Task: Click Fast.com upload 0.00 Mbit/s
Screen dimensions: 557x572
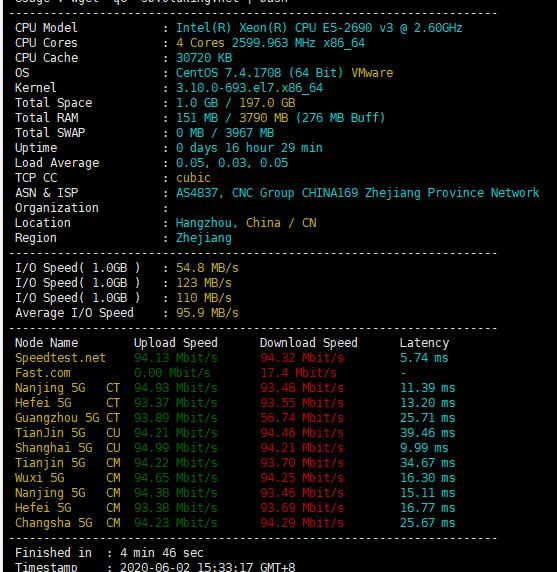Action: point(172,373)
